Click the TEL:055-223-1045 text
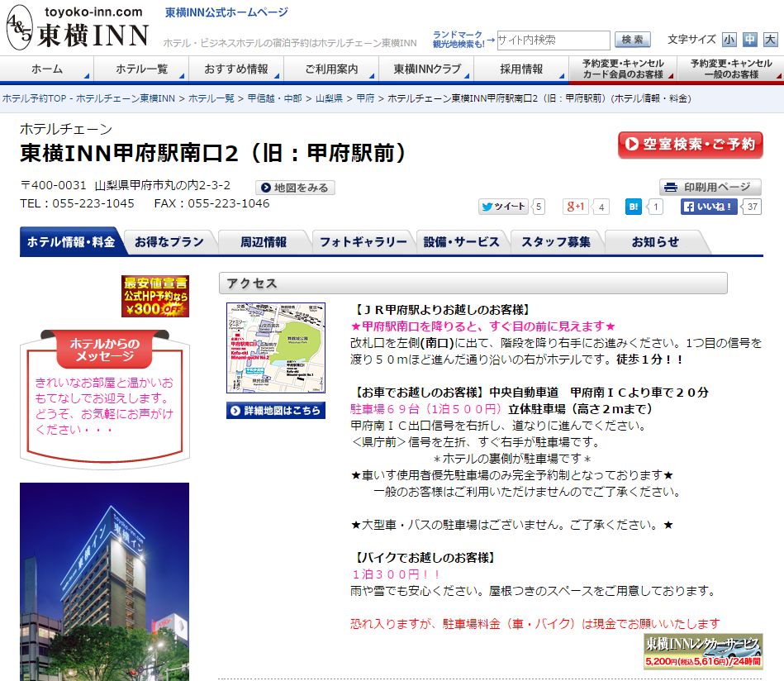Image resolution: width=784 pixels, height=681 pixels. pos(77,203)
